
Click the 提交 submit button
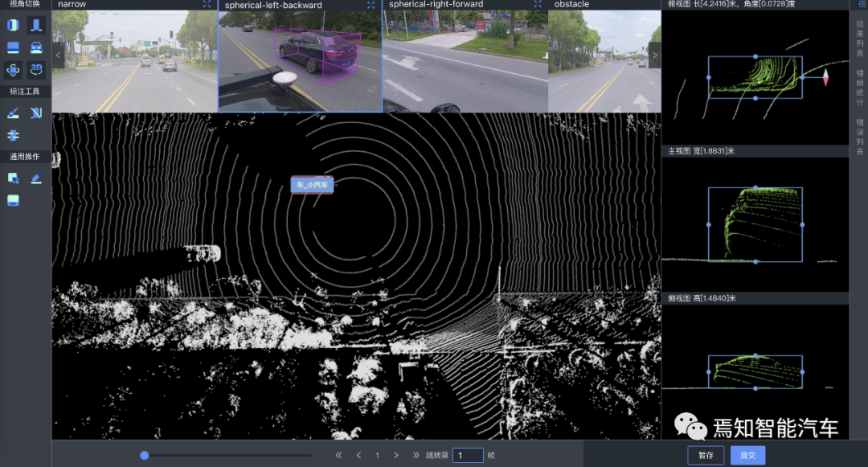coord(747,455)
